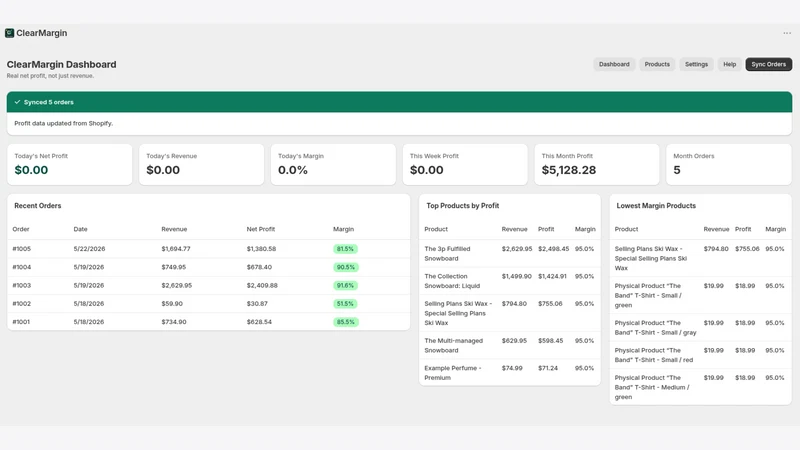This screenshot has height=450, width=800.
Task: Click the Revenue column header in Recent Orders
Action: pyautogui.click(x=174, y=229)
